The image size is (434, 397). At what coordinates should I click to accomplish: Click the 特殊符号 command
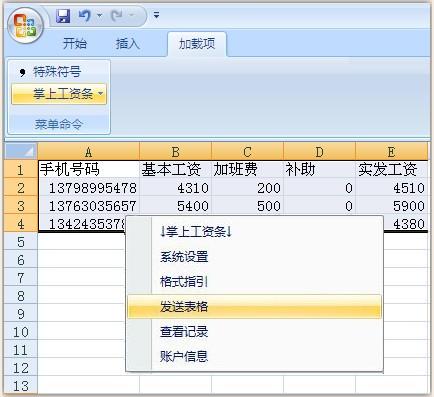(51, 72)
